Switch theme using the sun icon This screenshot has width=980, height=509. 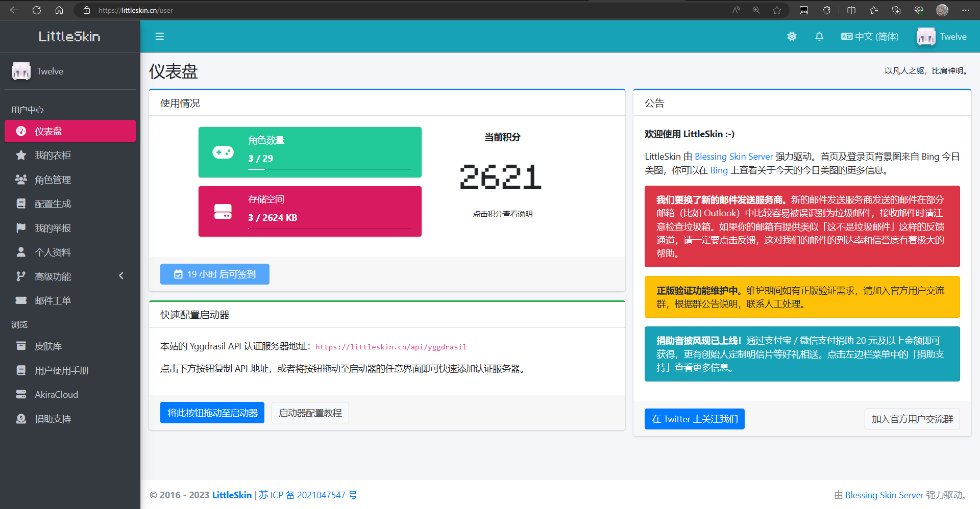pyautogui.click(x=792, y=36)
